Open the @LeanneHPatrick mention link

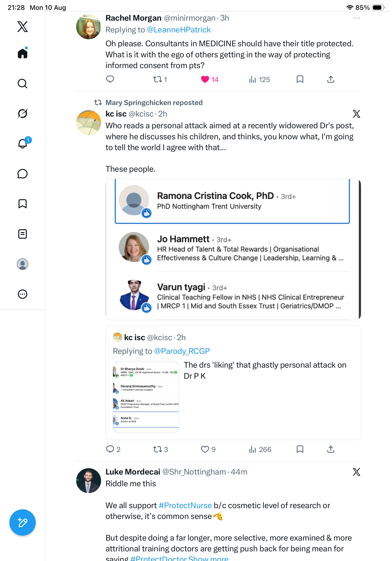tap(179, 30)
